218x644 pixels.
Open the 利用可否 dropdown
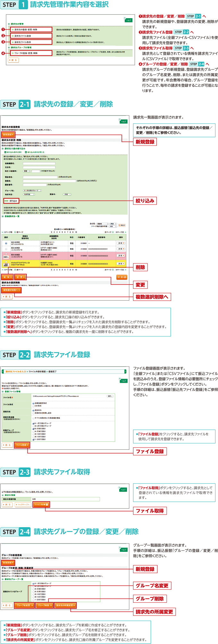(x=29, y=194)
